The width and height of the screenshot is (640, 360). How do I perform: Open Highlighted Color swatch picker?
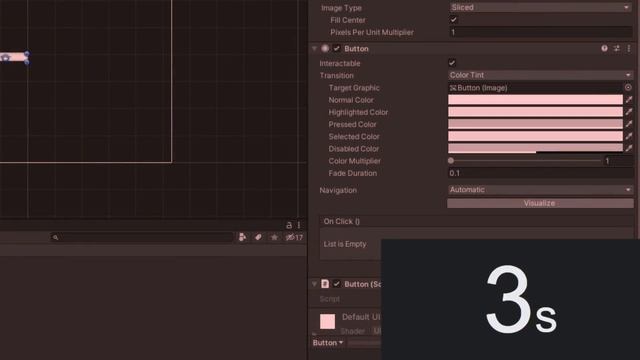536,112
